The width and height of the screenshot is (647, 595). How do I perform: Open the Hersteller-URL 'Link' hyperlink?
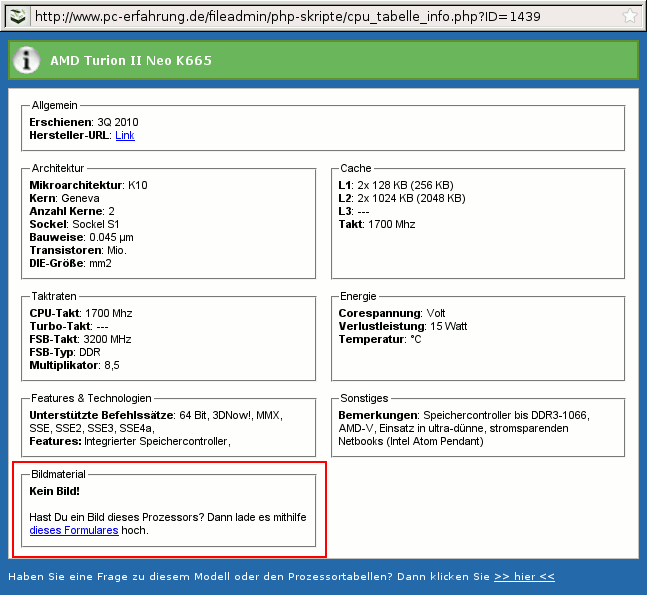coord(125,135)
